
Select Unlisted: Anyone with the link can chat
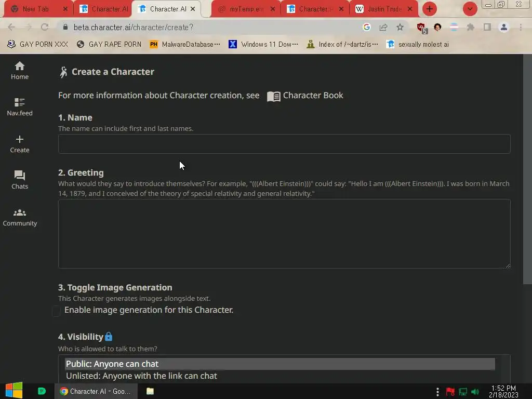(280, 376)
